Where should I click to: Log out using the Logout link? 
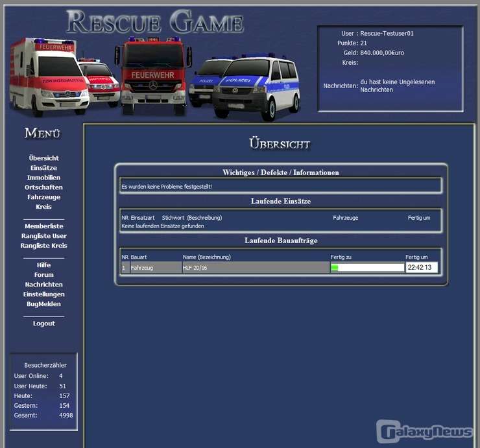coord(43,324)
